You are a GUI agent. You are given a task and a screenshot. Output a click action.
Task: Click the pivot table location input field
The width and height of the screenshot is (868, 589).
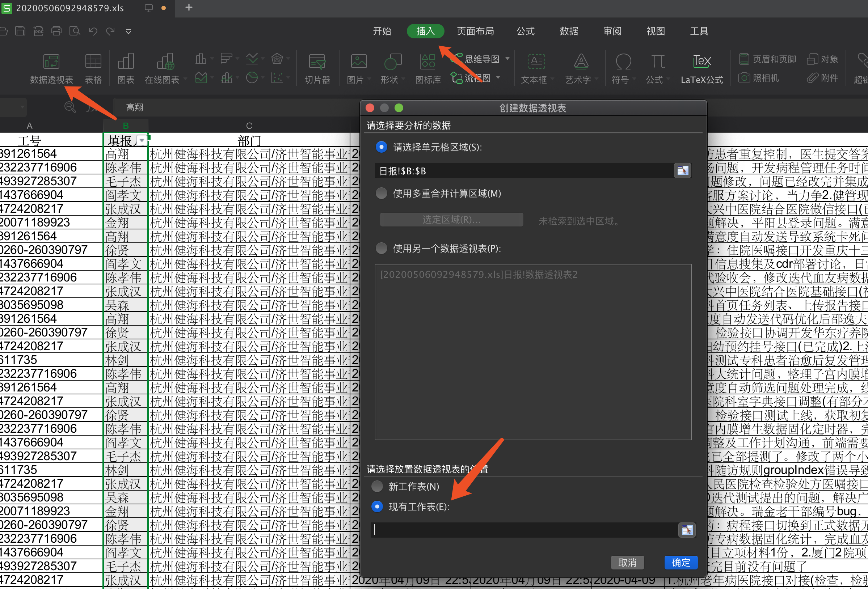[524, 530]
